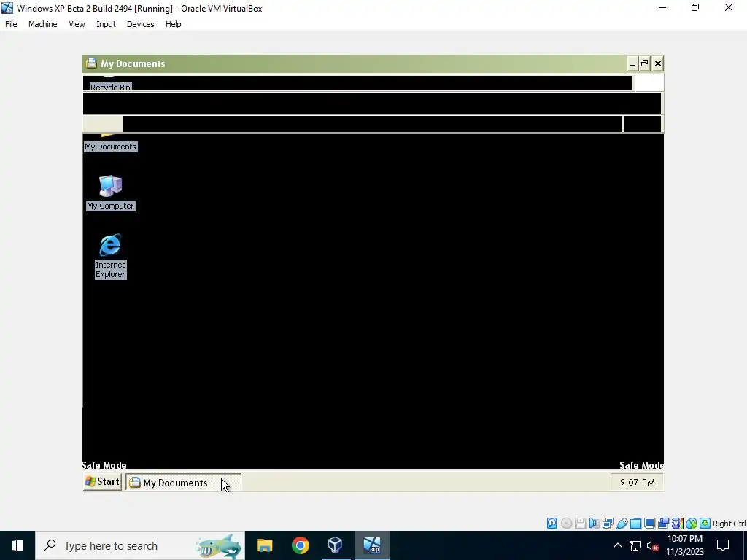Image resolution: width=747 pixels, height=560 pixels.
Task: Click the hard disk activity status icon
Action: pyautogui.click(x=551, y=524)
